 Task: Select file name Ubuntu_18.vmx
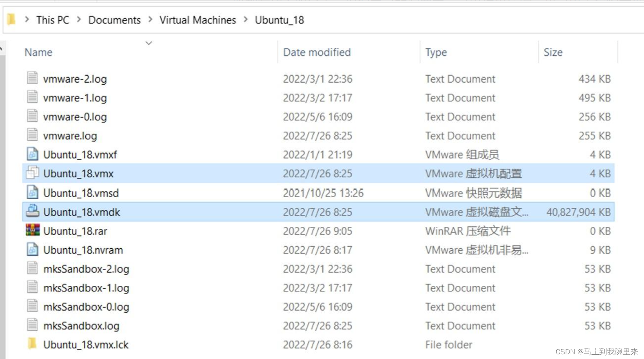[78, 173]
